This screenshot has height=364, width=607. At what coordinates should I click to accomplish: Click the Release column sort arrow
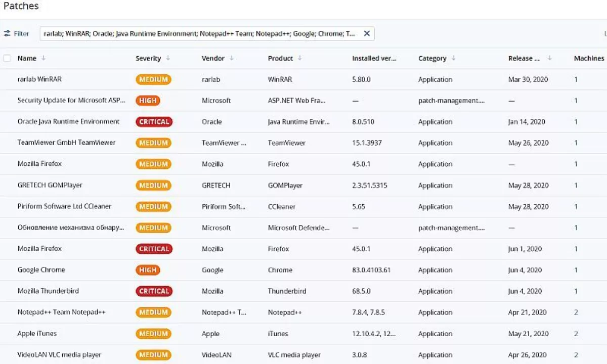549,58
